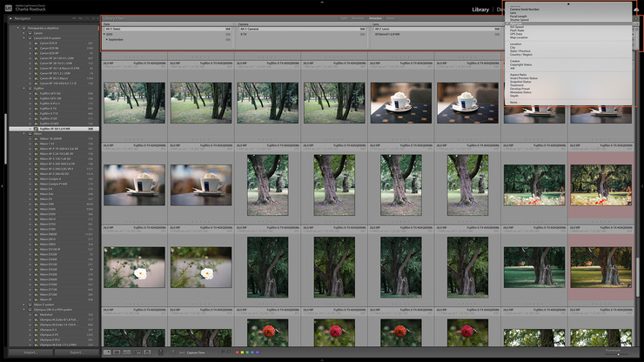Choose Shutter Speed in column menu
644x362 pixels.
point(520,20)
